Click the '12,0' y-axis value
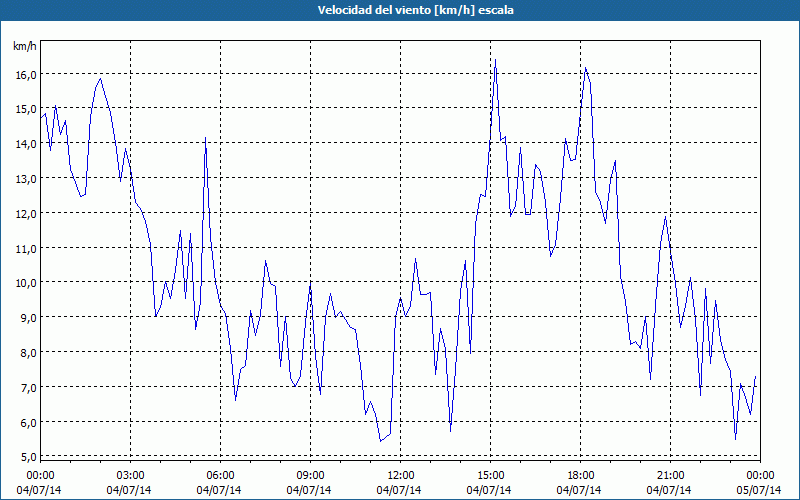The image size is (800, 500). pos(27,214)
